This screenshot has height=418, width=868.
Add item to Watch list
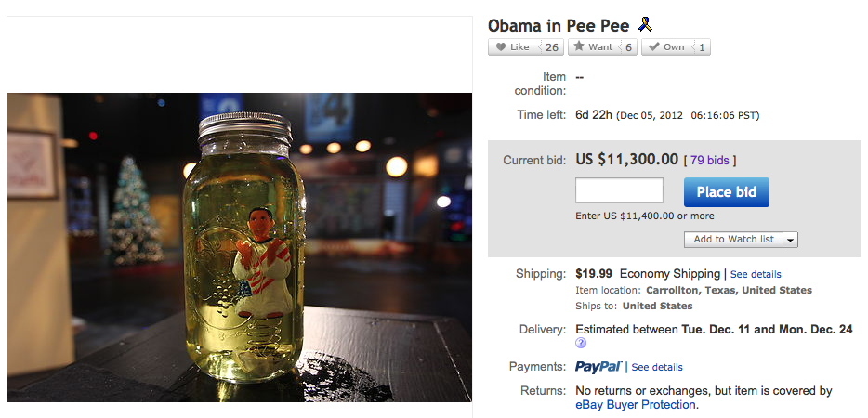(733, 239)
